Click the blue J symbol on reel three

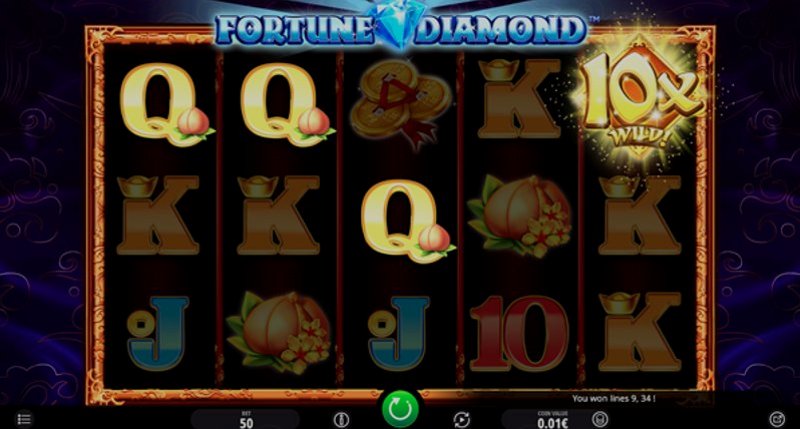pos(398,333)
